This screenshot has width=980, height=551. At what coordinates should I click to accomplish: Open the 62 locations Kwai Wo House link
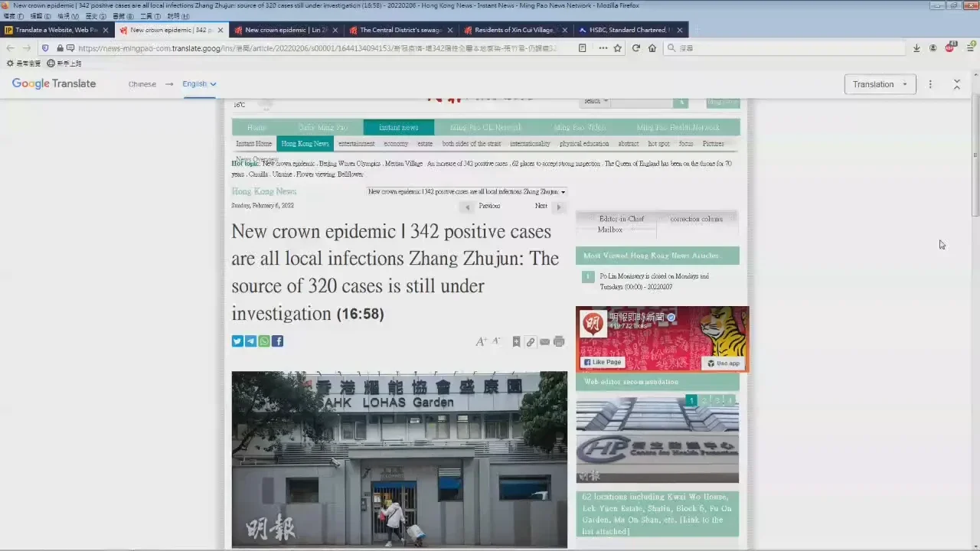(x=657, y=514)
